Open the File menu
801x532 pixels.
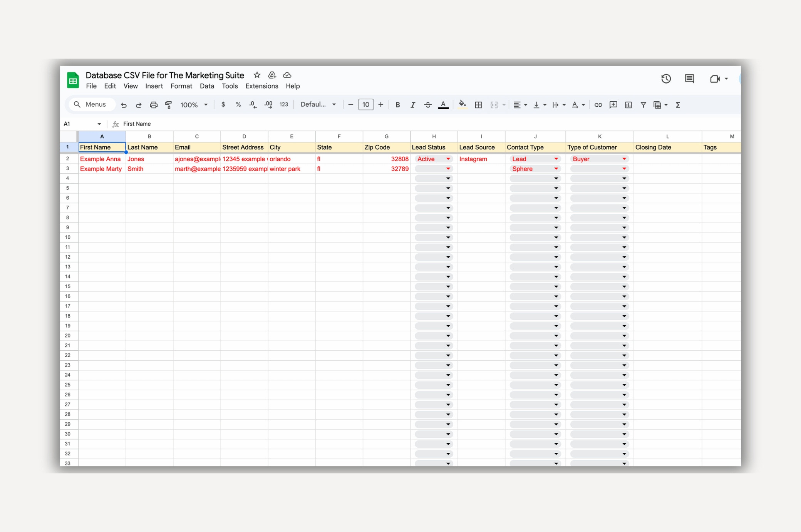tap(91, 86)
